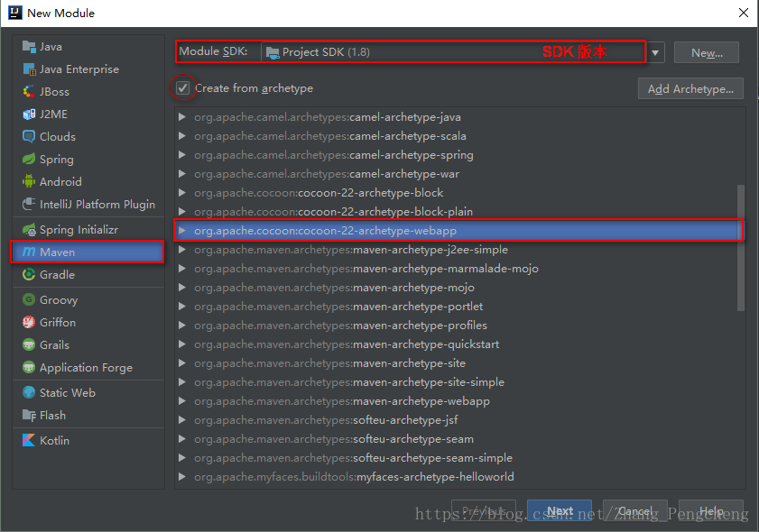759x532 pixels.
Task: Select the Griffon icon
Action: click(29, 322)
